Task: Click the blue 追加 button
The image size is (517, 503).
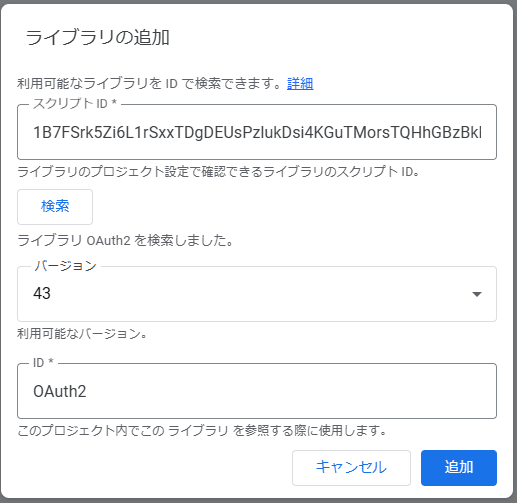Action: 459,468
